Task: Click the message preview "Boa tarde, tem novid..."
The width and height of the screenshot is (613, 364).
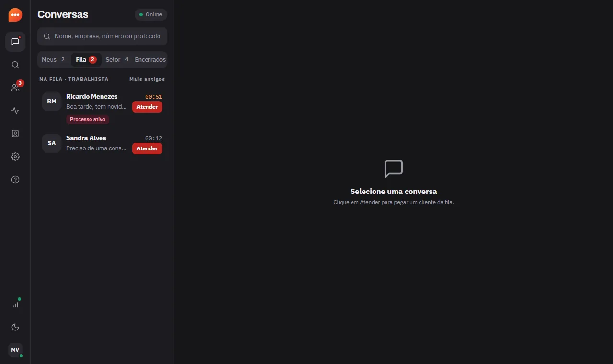Action: [96, 106]
